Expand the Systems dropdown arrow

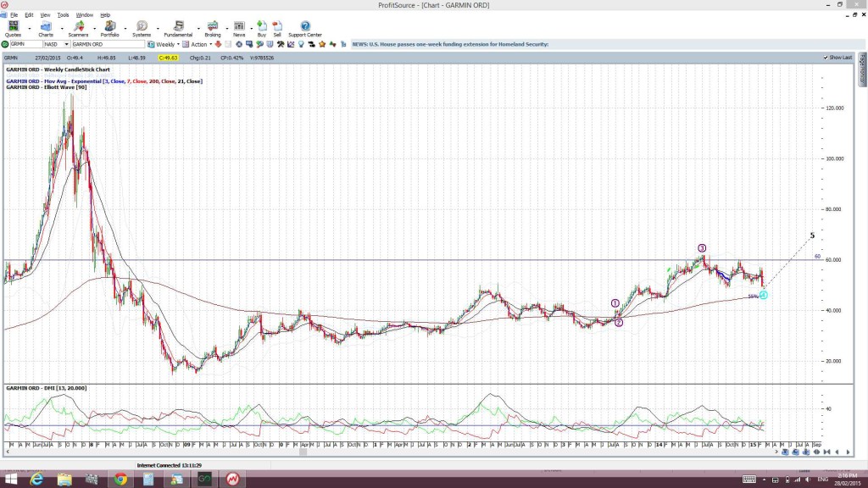pyautogui.click(x=158, y=28)
